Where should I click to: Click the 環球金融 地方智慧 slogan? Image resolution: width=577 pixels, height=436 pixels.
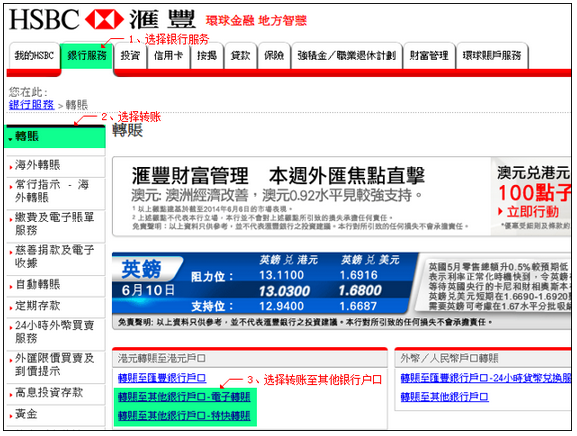pos(256,21)
